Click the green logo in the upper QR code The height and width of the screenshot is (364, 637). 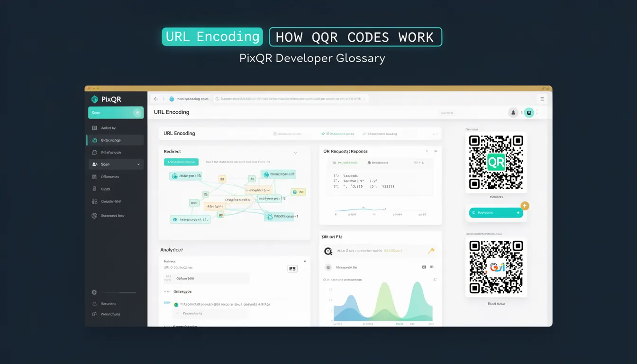pyautogui.click(x=496, y=162)
